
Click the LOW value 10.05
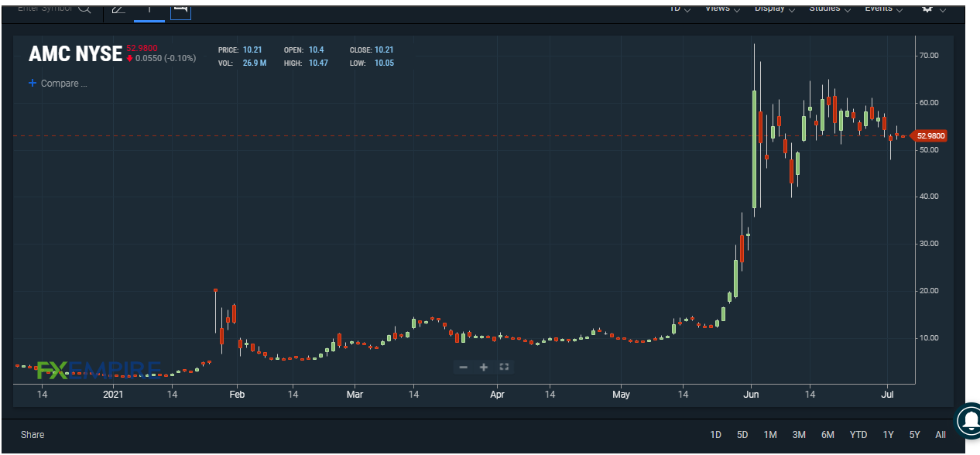pyautogui.click(x=385, y=63)
